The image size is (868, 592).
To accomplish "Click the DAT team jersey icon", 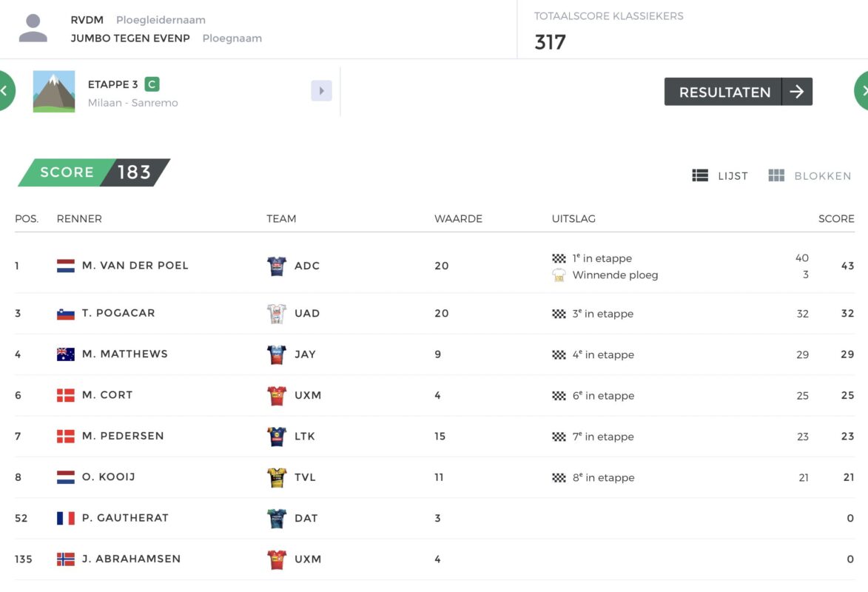I will click(277, 518).
